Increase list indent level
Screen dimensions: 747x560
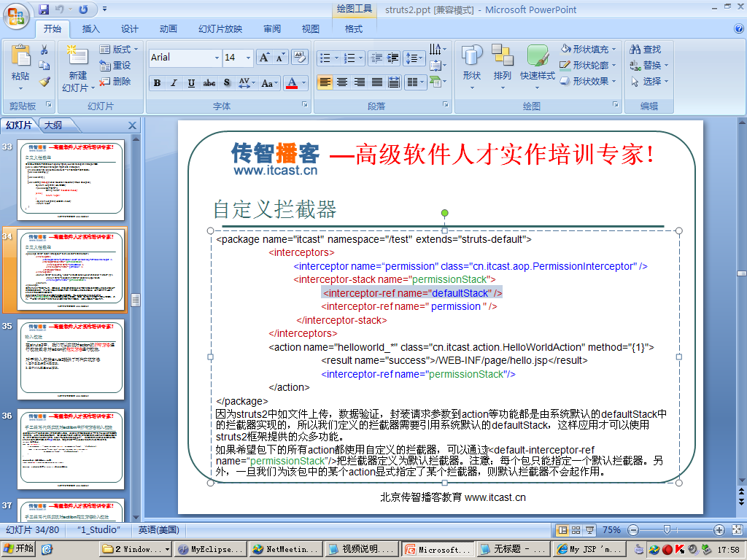point(392,58)
